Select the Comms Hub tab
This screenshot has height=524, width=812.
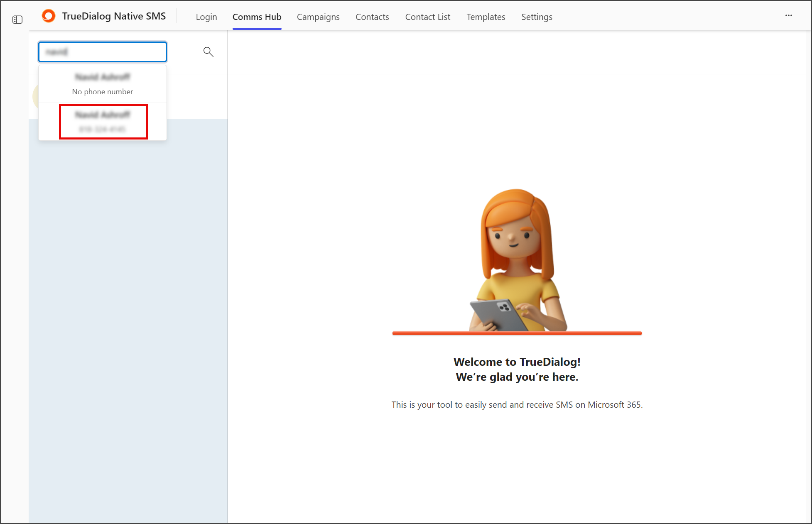click(x=257, y=17)
